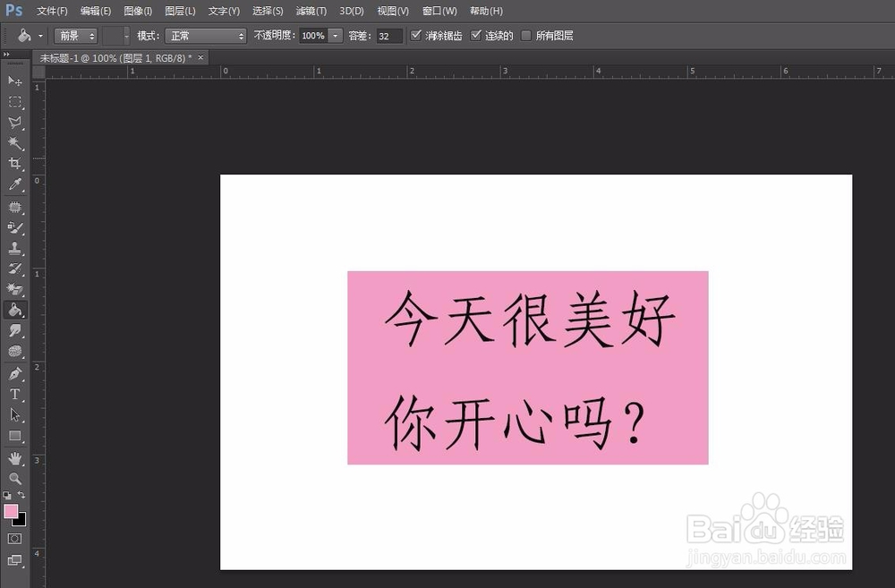Pick the Eyedropper tool
Viewport: 895px width, 588px height.
point(14,186)
